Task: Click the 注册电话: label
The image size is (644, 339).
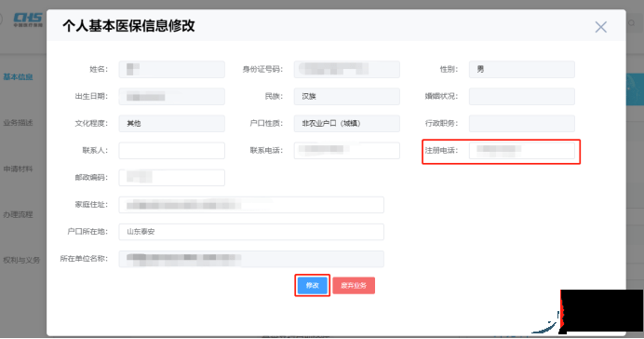Action: (441, 150)
